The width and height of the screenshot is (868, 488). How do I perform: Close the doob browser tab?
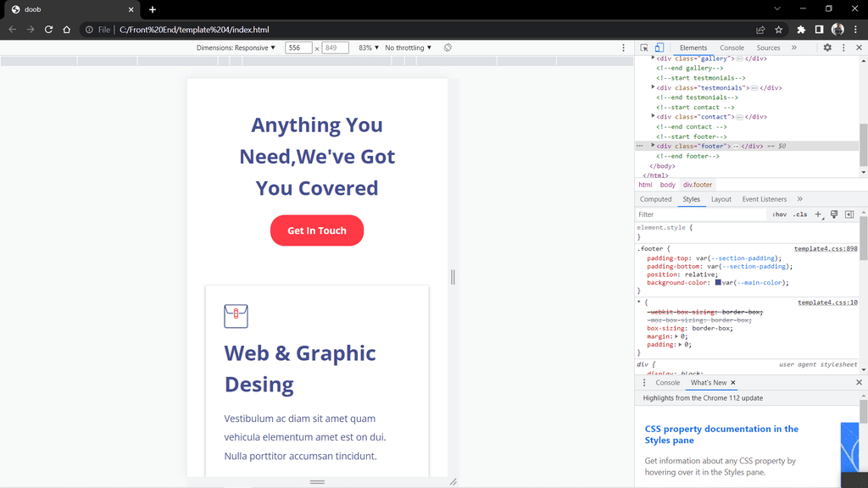click(131, 9)
